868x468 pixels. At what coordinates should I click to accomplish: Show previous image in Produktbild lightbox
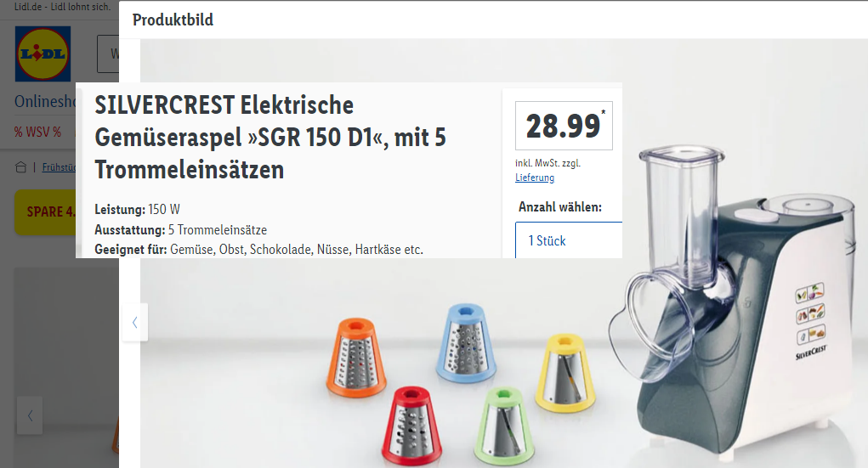[x=134, y=322]
